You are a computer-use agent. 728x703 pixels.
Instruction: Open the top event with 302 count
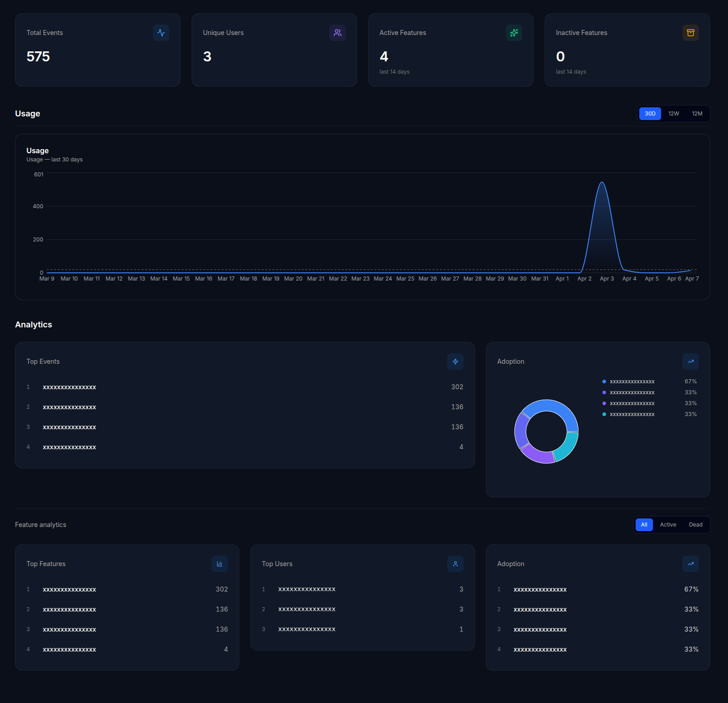click(69, 387)
